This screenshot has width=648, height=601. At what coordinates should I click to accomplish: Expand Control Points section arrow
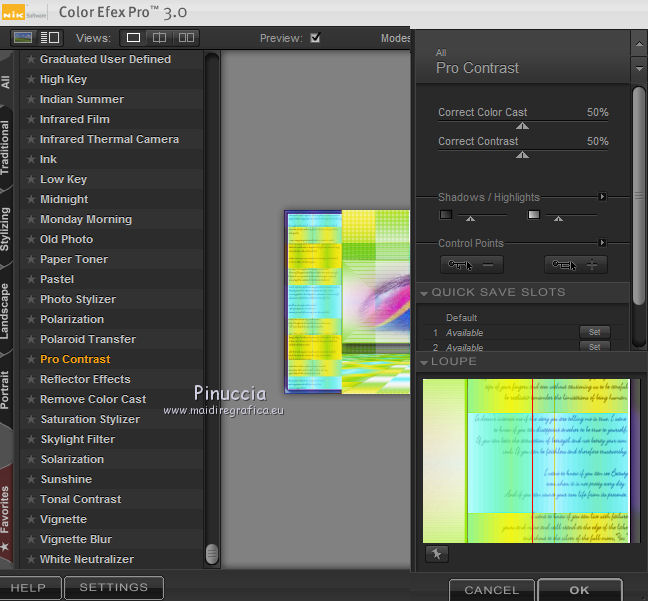click(x=603, y=243)
